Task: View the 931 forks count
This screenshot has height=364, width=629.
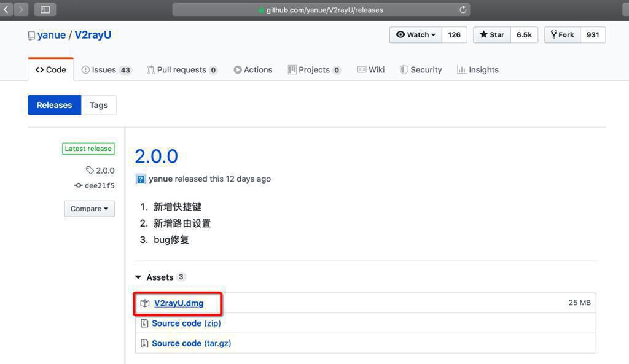Action: tap(593, 35)
